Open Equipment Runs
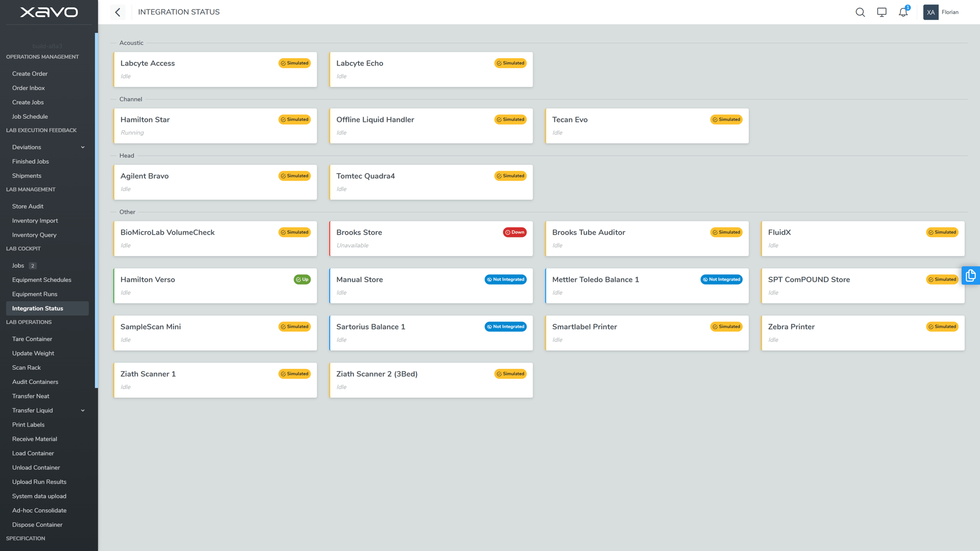This screenshot has width=980, height=551. pos(35,294)
